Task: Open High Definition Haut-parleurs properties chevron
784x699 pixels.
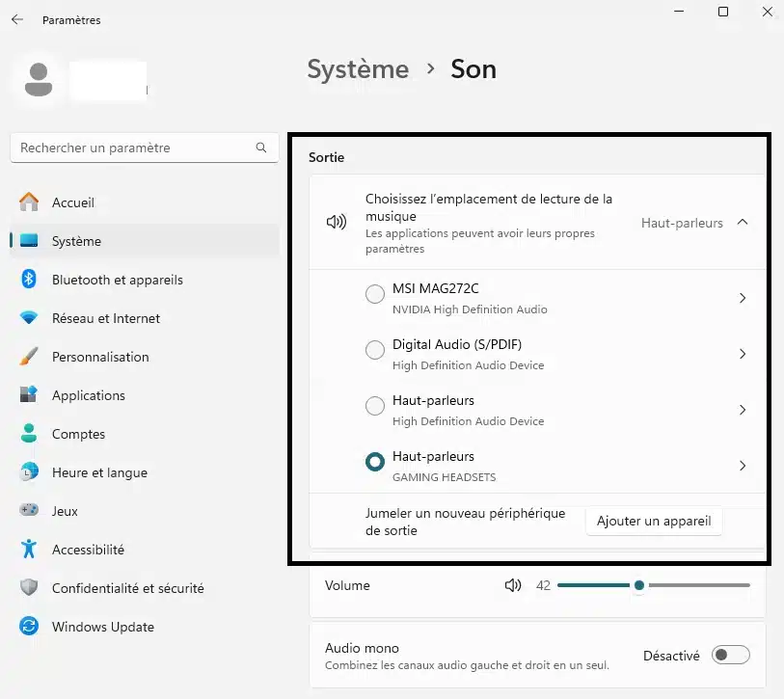Action: point(743,410)
